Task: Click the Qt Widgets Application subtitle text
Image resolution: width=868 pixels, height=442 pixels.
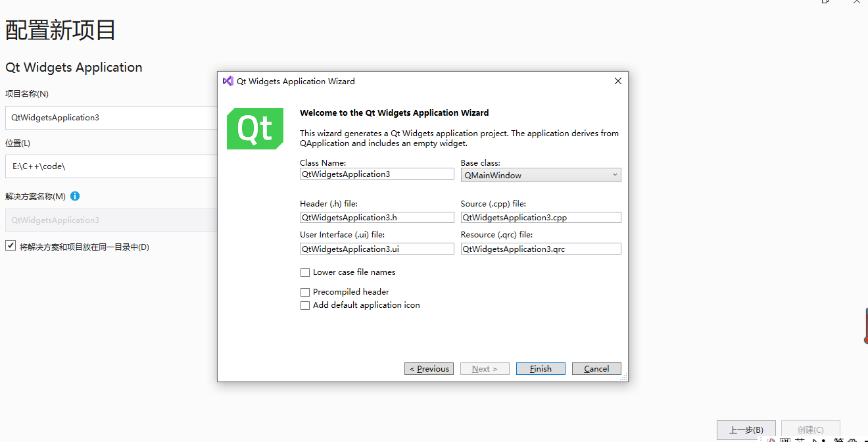Action: (74, 67)
